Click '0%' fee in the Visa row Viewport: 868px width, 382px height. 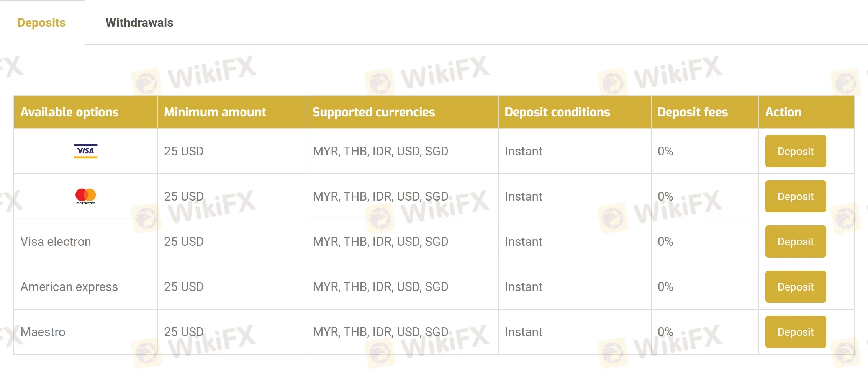(665, 151)
